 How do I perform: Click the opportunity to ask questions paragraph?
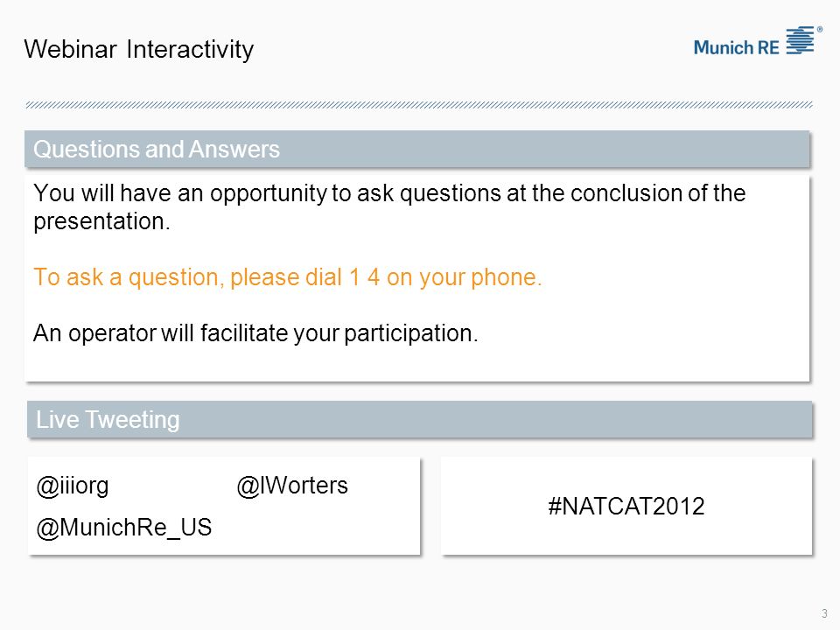[x=389, y=207]
